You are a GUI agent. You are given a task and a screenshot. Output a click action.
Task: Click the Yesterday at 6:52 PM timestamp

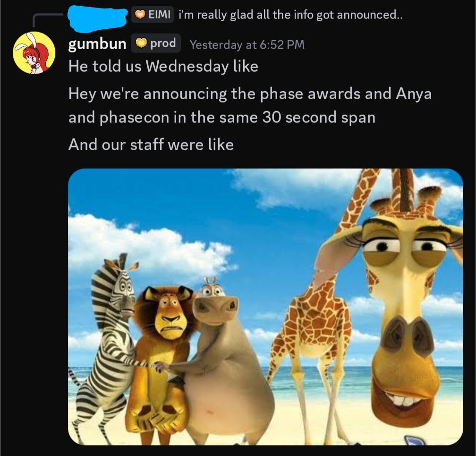point(247,45)
